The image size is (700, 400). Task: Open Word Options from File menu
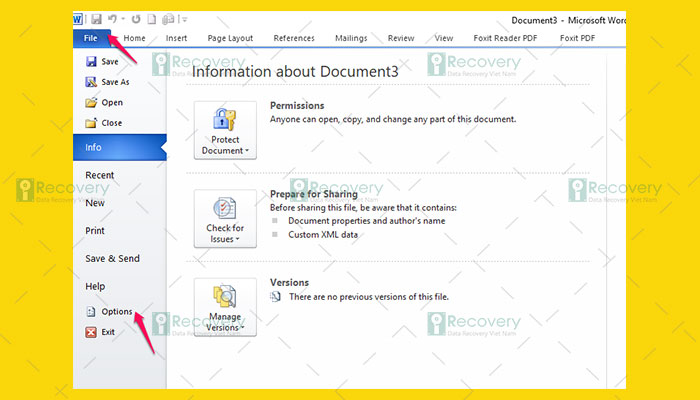click(x=117, y=312)
